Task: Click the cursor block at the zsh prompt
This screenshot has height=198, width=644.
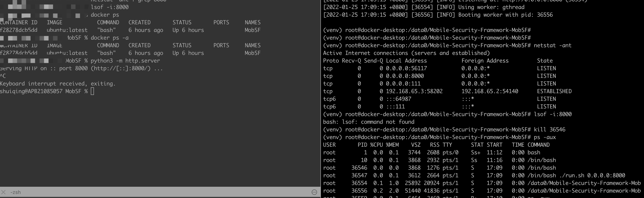Action: pyautogui.click(x=93, y=91)
